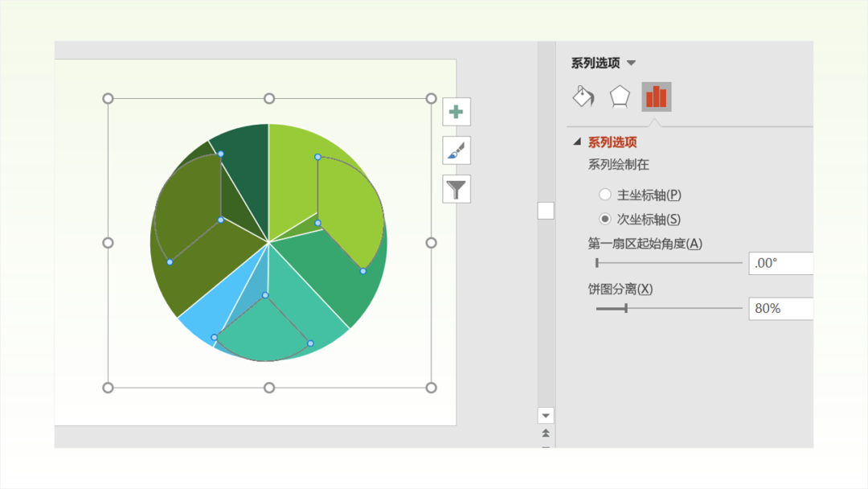This screenshot has width=868, height=489.
Task: Switch to Effects pentagon tab
Action: pos(620,97)
